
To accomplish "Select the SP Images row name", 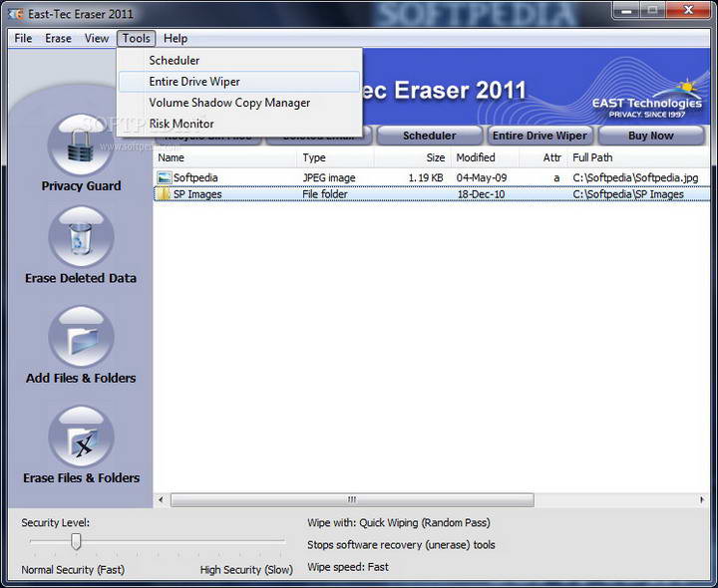I will coord(197,194).
